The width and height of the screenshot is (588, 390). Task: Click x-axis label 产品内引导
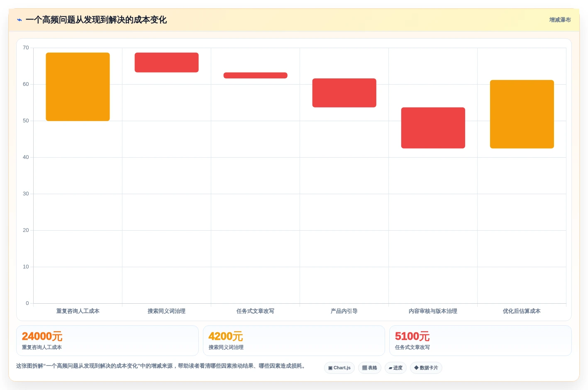point(344,311)
